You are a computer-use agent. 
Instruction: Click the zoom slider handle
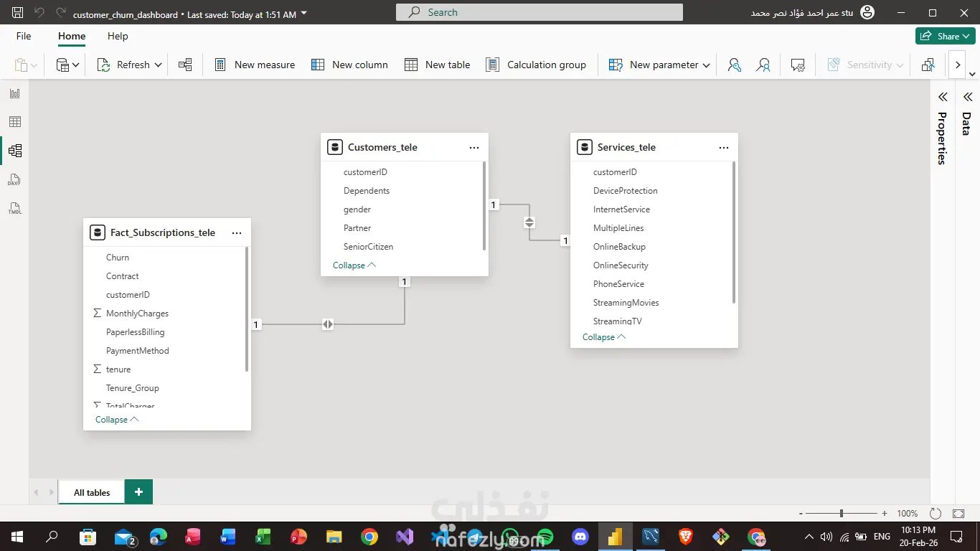coord(842,514)
